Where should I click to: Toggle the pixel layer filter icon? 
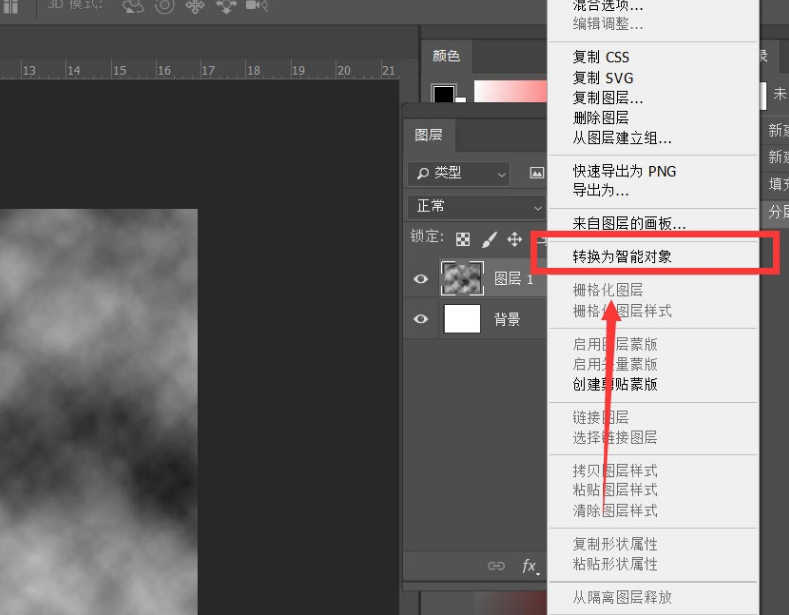[x=536, y=173]
